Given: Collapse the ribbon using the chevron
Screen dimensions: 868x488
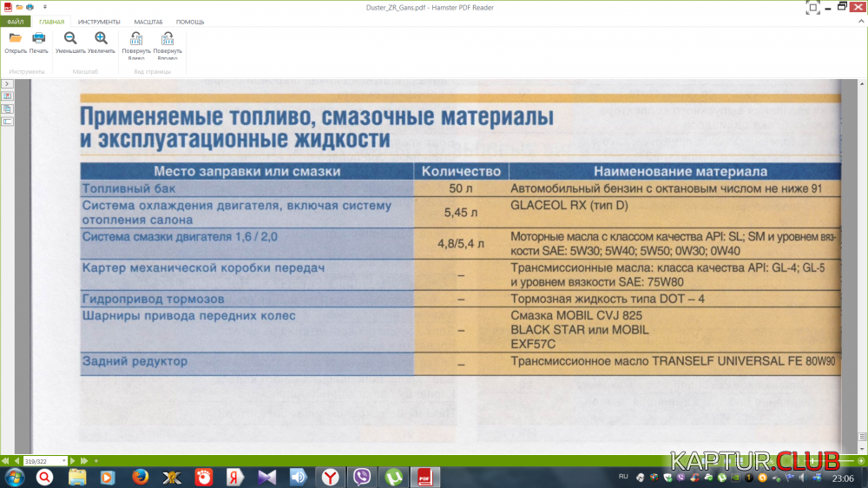Looking at the screenshot, I should click(860, 21).
